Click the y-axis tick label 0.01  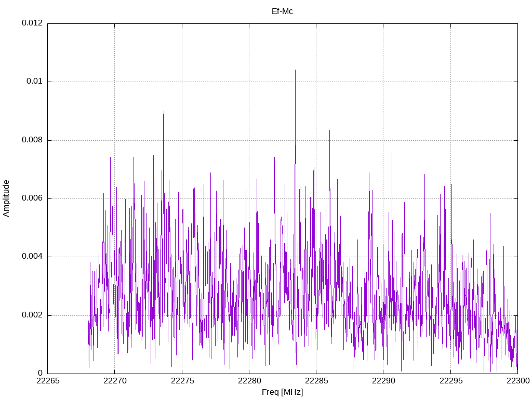35,81
